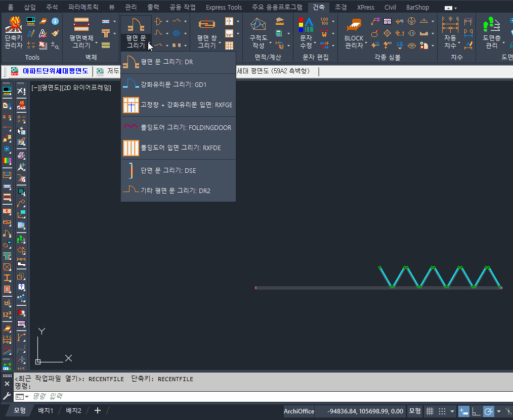Screen dimensions: 513x420
Task: Select the 자동 치수 dimension tool
Action: [450, 33]
